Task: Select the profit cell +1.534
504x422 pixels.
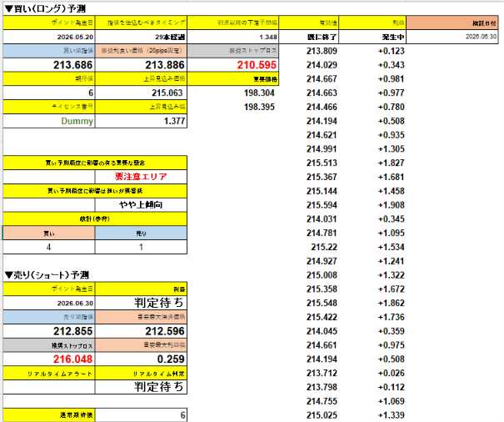Action: [x=392, y=247]
